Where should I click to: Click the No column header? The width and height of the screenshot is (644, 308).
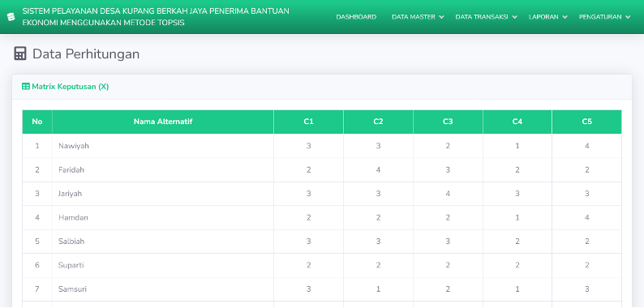37,122
